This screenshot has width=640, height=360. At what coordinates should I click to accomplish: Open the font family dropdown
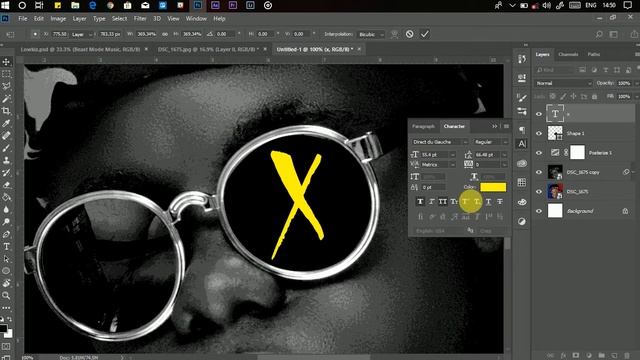coord(464,142)
